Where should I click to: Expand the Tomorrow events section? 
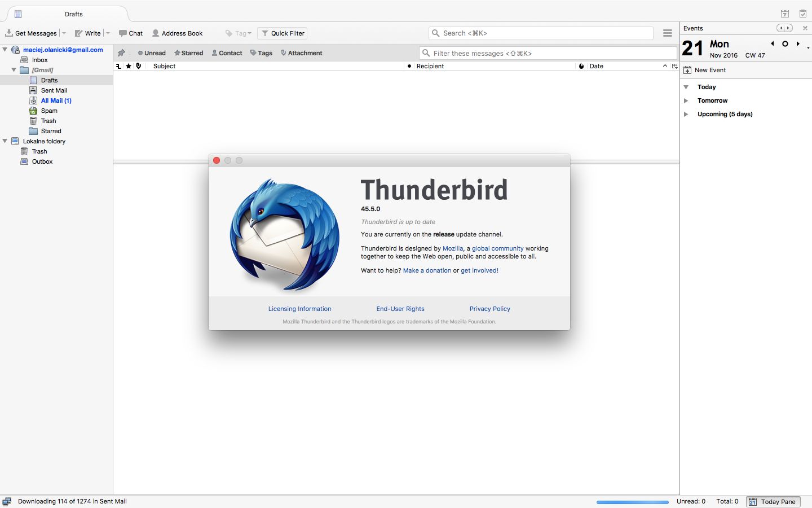tap(686, 100)
